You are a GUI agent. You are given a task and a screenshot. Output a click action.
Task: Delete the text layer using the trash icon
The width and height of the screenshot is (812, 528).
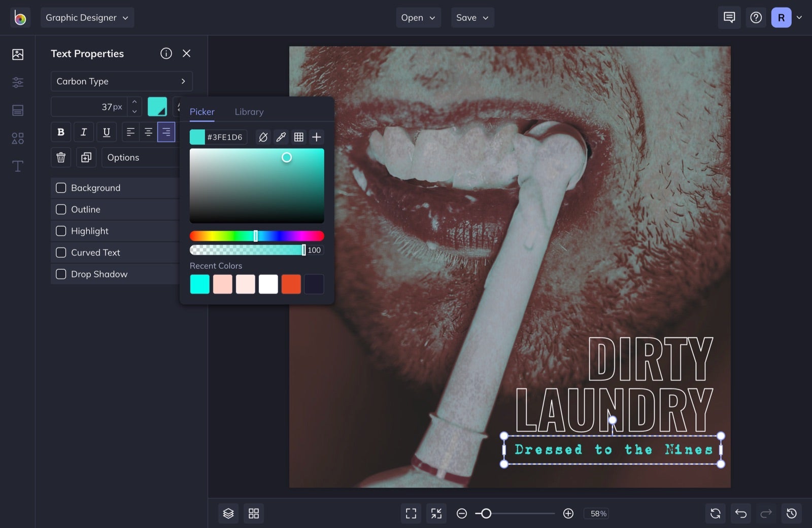tap(60, 157)
